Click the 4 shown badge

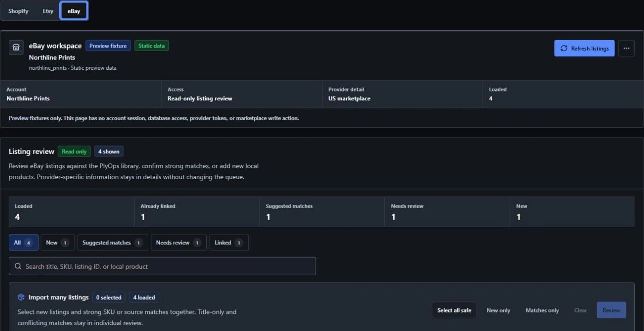tap(109, 151)
